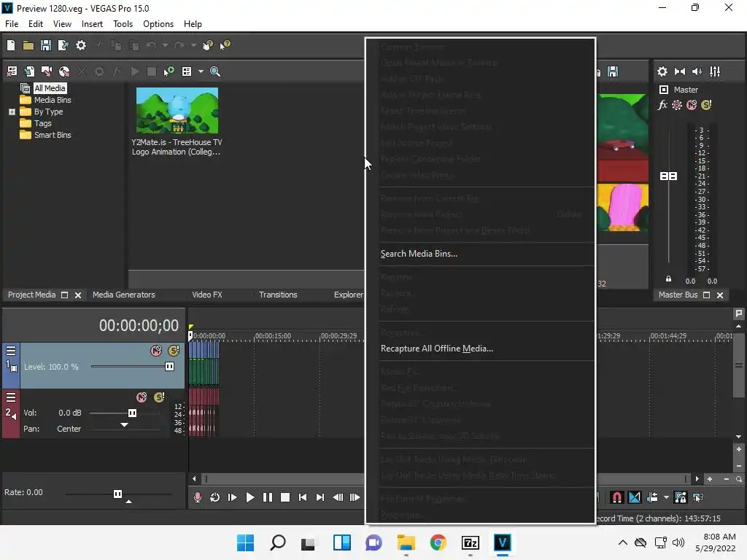Mute audio track 2
The width and height of the screenshot is (747, 560).
click(x=142, y=397)
